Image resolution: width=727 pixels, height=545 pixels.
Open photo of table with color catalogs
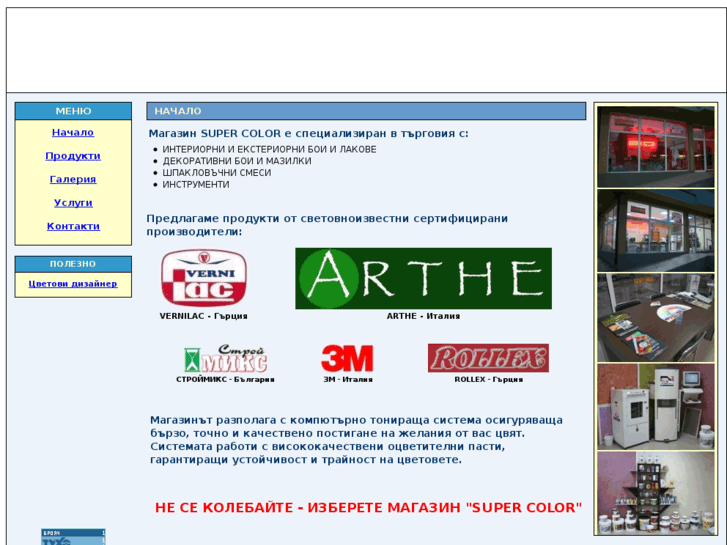tap(656, 318)
